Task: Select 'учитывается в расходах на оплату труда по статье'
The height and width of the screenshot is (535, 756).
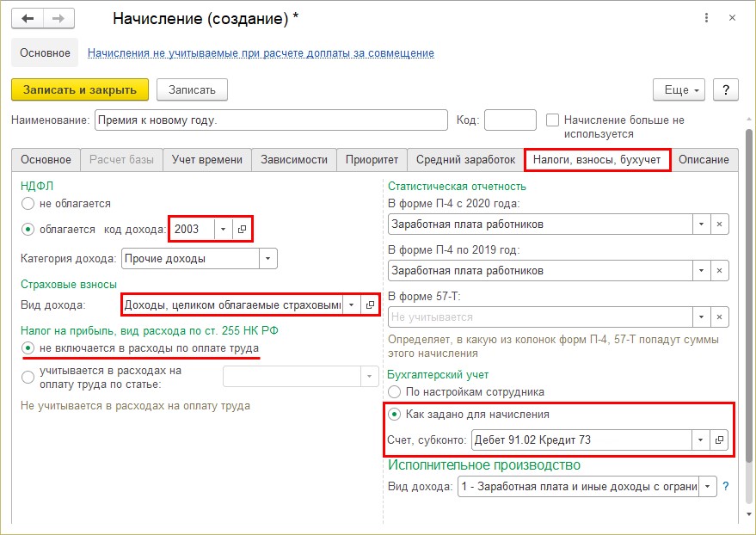Action: point(28,377)
